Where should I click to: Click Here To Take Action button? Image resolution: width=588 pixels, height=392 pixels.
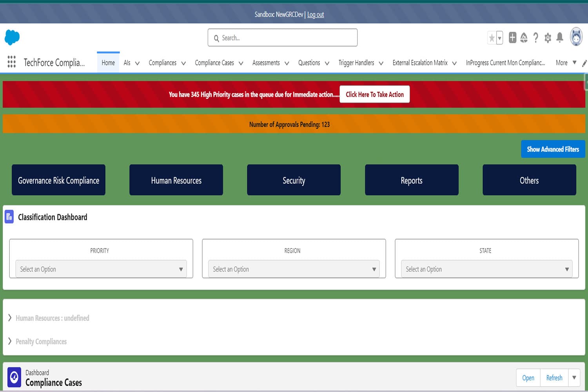[x=375, y=94]
